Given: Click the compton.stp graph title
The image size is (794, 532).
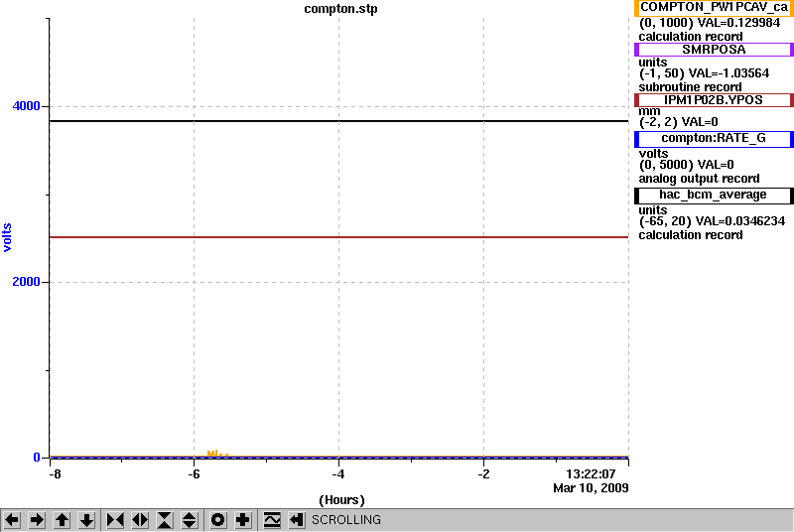Looking at the screenshot, I should 340,9.
